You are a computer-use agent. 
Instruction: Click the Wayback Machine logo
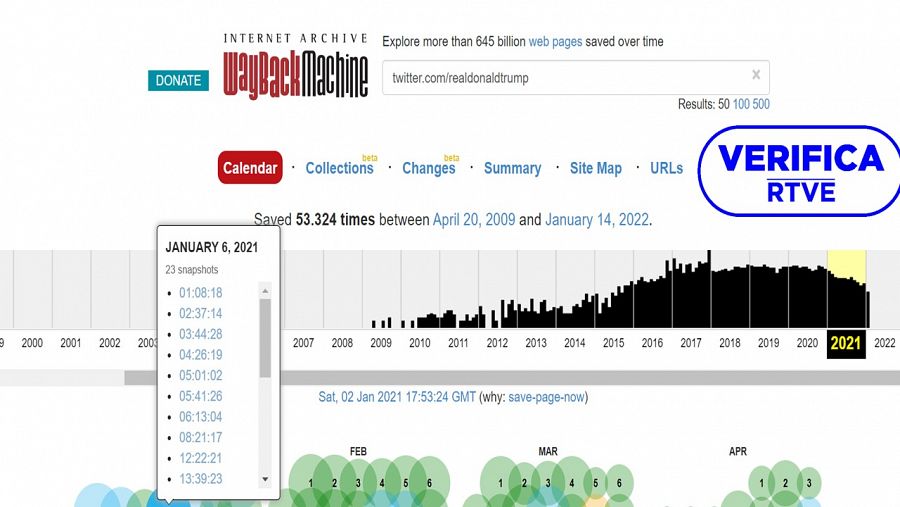click(x=296, y=66)
